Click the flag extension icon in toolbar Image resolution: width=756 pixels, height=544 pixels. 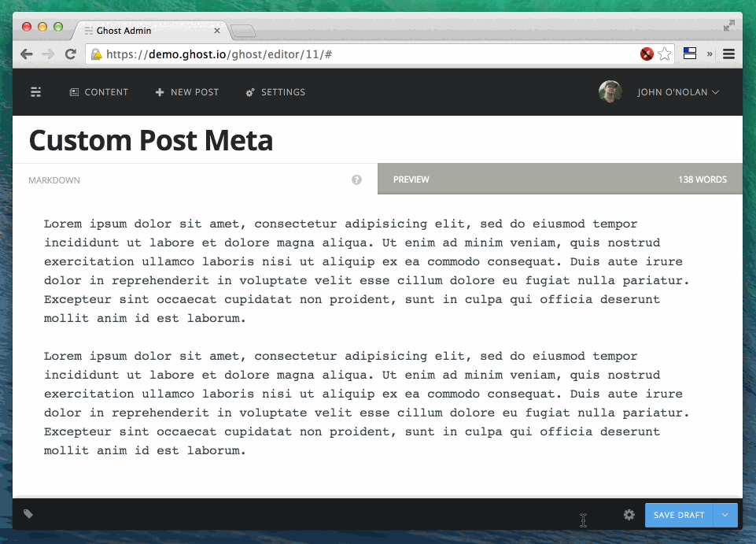coord(690,54)
